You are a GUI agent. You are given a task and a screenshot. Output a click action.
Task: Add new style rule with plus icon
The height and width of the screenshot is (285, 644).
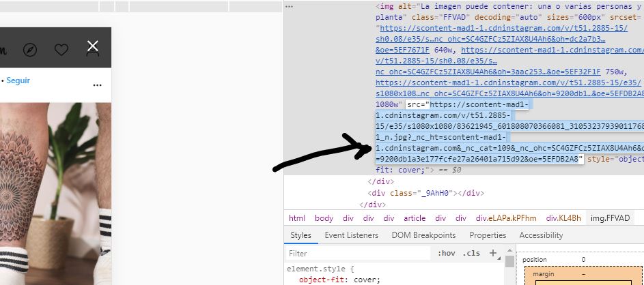coord(493,253)
